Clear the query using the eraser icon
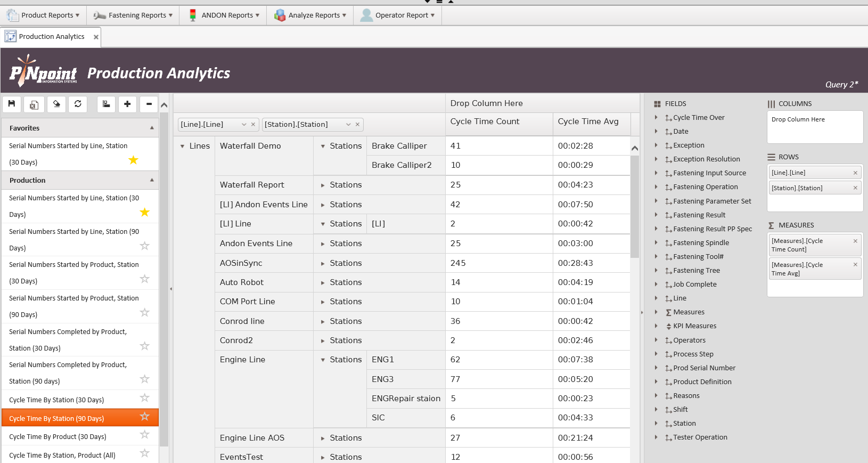 (x=56, y=104)
